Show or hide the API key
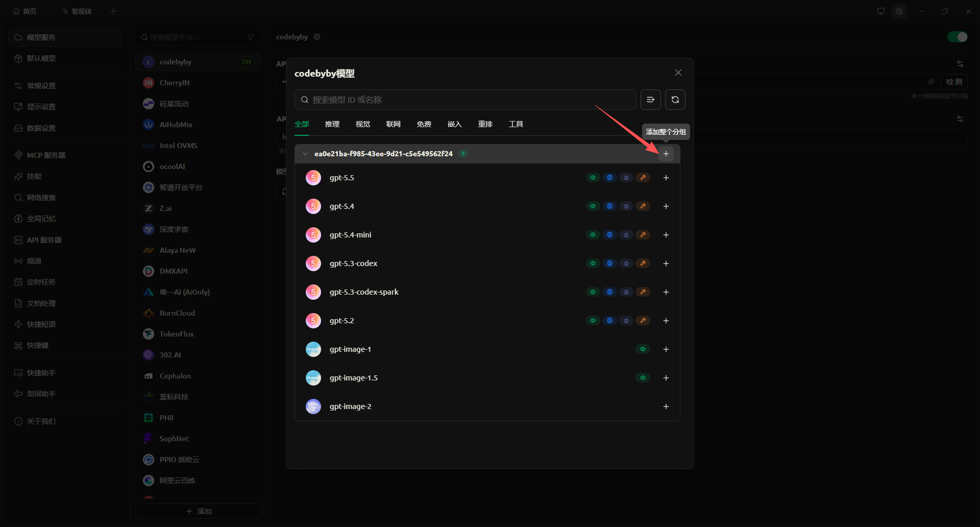The width and height of the screenshot is (980, 527). pos(932,82)
